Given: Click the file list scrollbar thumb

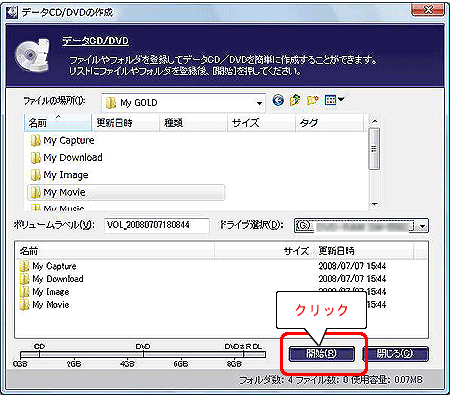Looking at the screenshot, I should (x=374, y=149).
